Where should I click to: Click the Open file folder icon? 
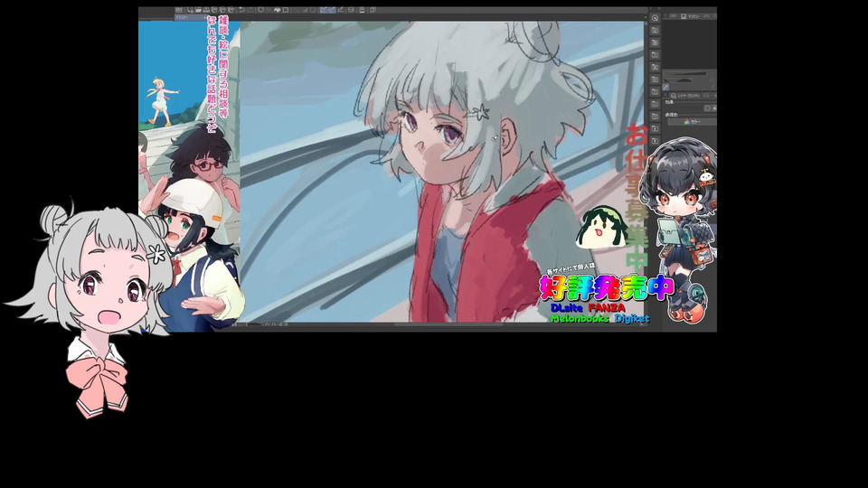coord(198,10)
